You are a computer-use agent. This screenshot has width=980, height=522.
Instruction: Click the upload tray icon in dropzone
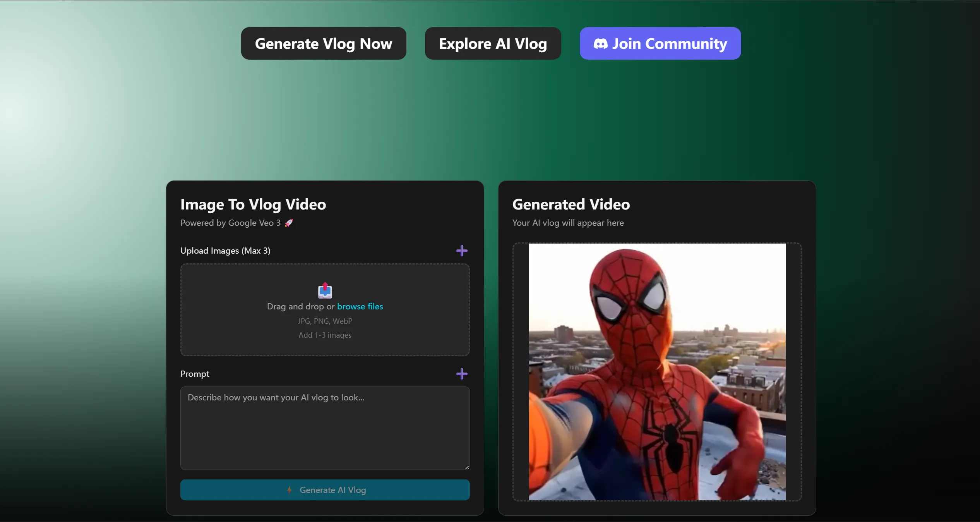(x=325, y=290)
